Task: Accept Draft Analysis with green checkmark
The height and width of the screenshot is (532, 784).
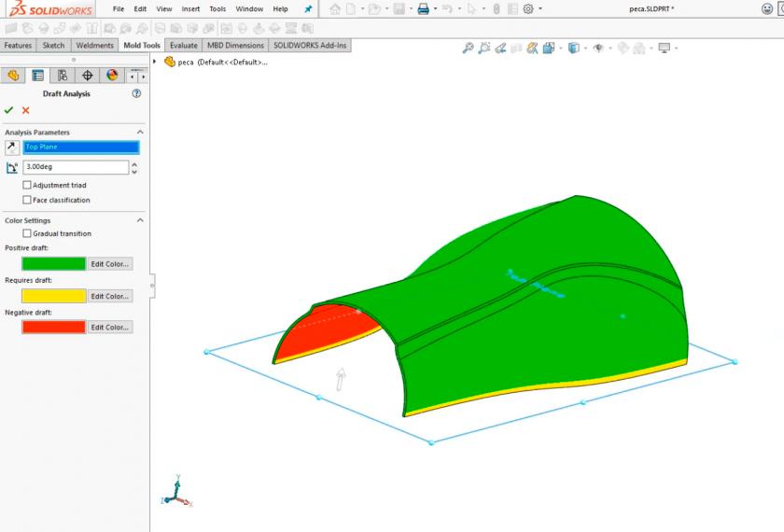Action: pyautogui.click(x=9, y=110)
